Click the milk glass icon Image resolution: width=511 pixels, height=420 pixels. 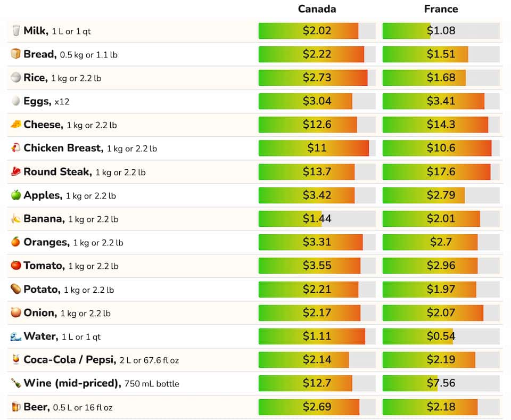pos(15,31)
